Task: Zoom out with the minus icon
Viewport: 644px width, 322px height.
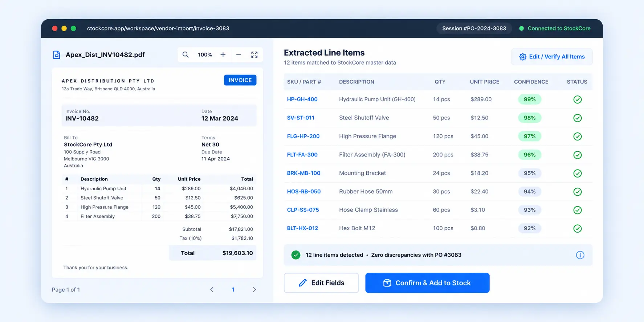Action: click(239, 55)
